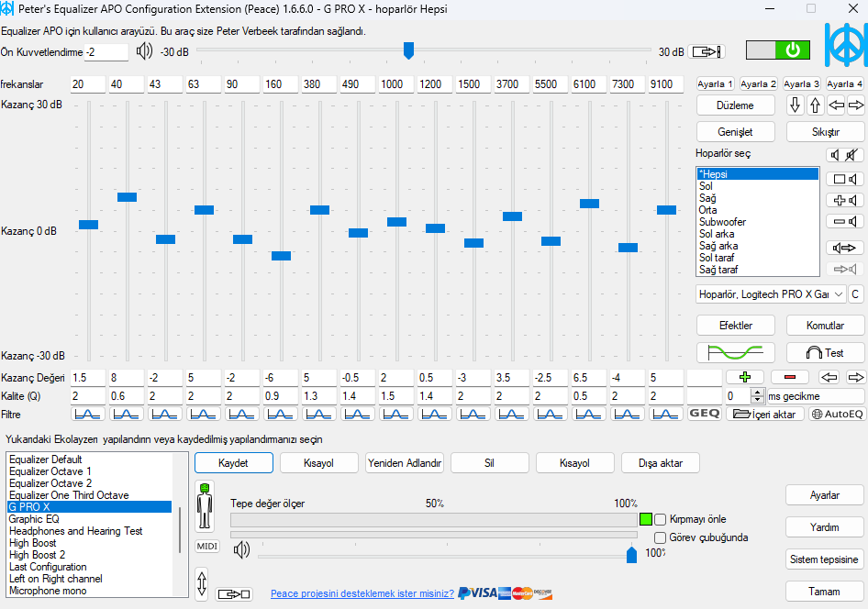The width and height of the screenshot is (868, 609).
Task: Click the Kaydet button
Action: [x=233, y=463]
